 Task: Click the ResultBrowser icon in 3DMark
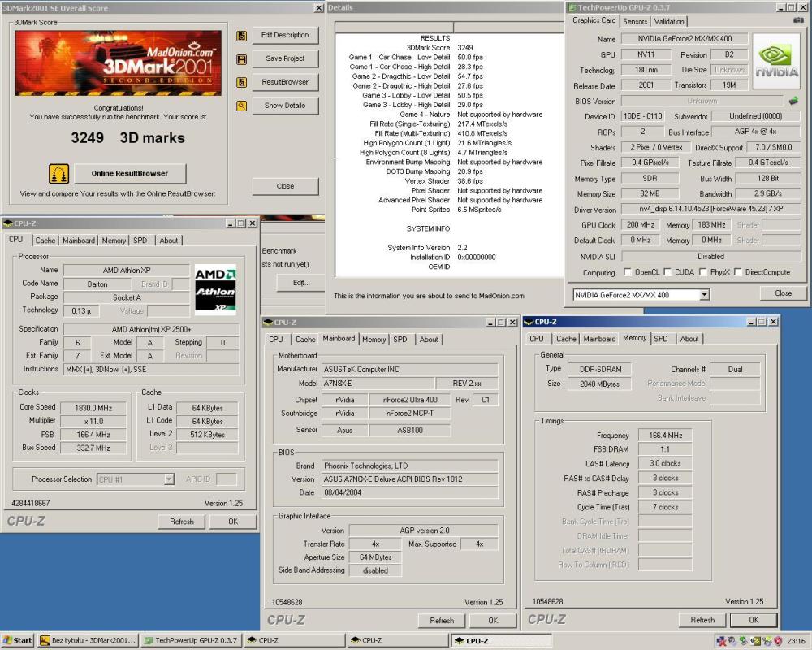(240, 81)
